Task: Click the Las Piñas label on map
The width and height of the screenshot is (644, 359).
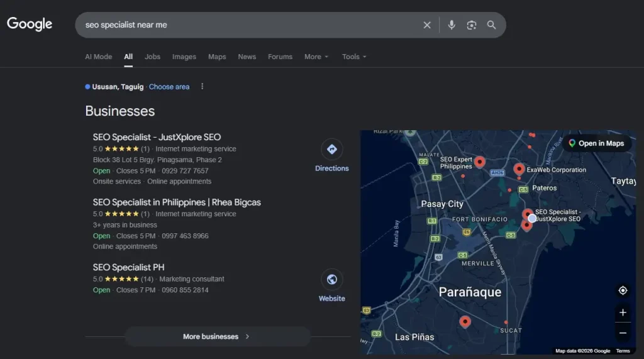Action: (x=414, y=337)
